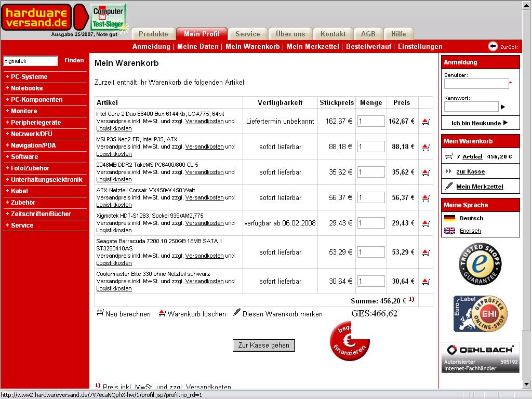Open the Produkte tab
This screenshot has width=532, height=399.
point(153,34)
